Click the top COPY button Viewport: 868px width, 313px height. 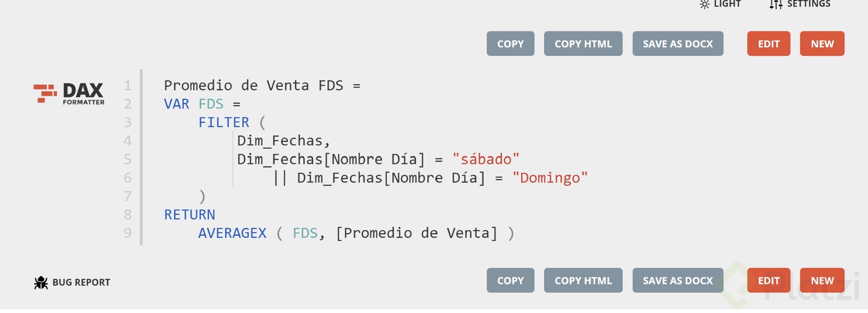point(510,43)
